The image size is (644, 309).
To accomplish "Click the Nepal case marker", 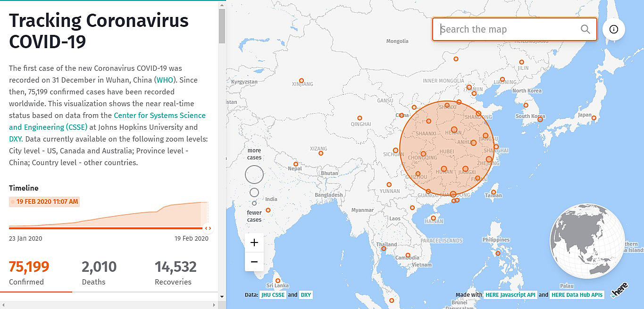I will [x=295, y=165].
